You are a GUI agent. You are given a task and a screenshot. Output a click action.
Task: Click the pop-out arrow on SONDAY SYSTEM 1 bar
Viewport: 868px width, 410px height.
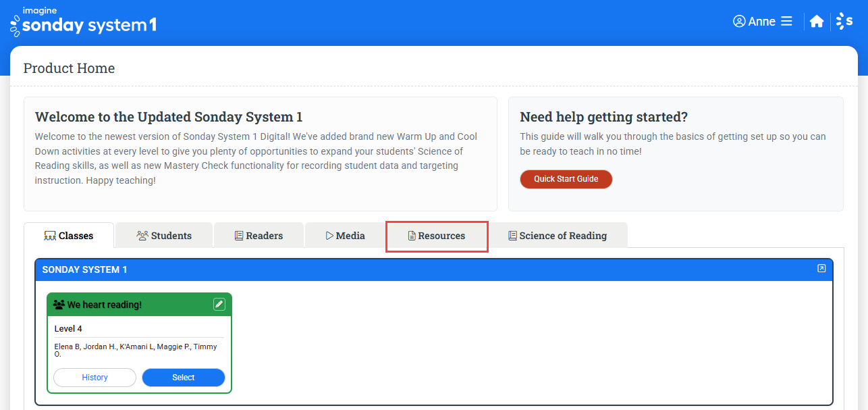tap(821, 268)
